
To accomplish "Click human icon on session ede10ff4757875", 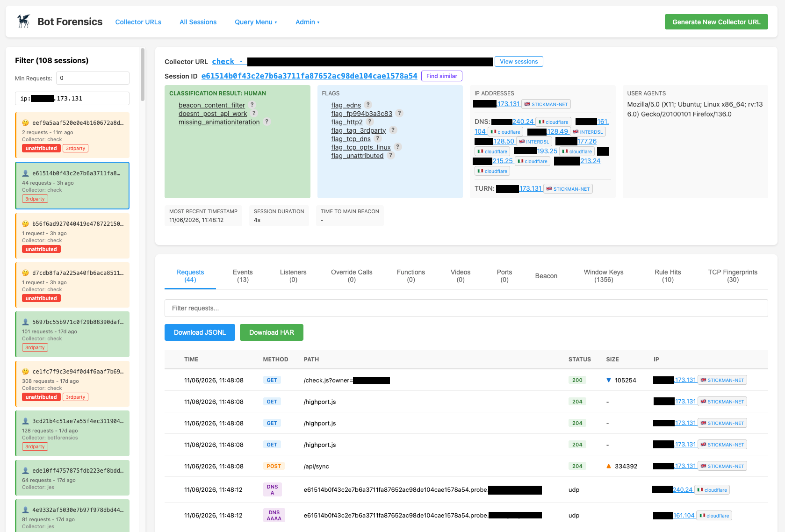I will (26, 471).
